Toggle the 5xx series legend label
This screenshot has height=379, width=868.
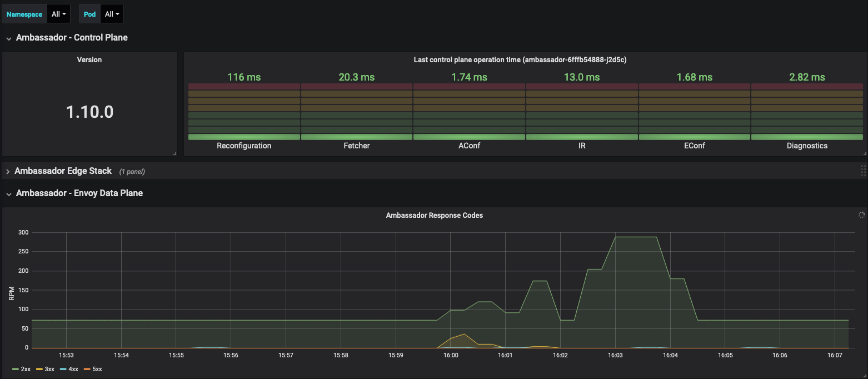(x=97, y=369)
